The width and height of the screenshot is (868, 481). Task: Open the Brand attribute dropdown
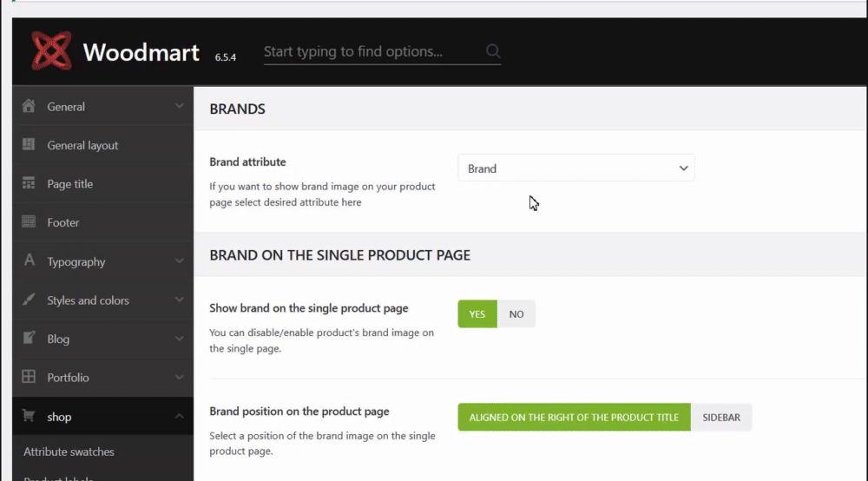pos(576,168)
